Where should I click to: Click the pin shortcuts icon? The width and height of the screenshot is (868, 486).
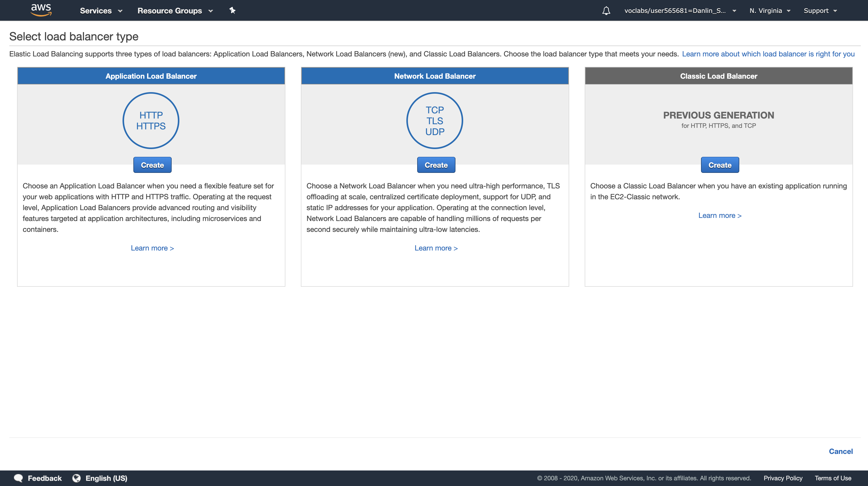pos(232,10)
